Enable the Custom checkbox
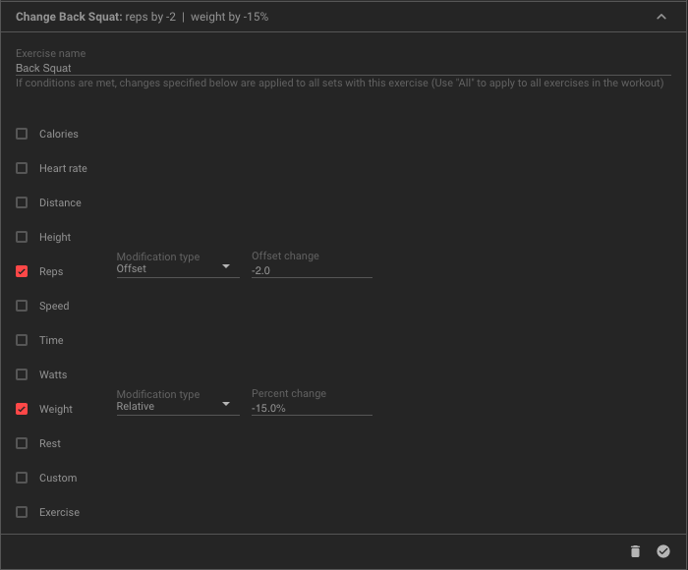Screen dimensions: 688x570 pyautogui.click(x=22, y=478)
